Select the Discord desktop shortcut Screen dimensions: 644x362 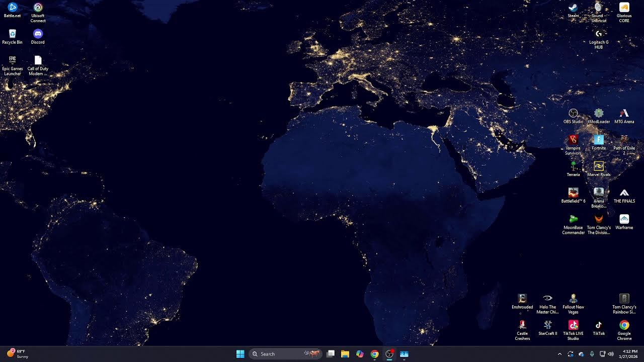(x=38, y=37)
